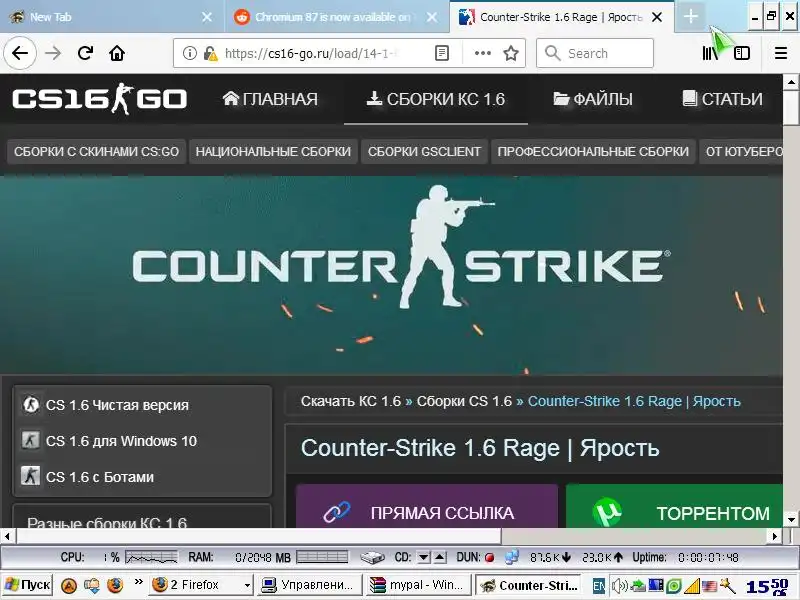Click Разные сборки КС 1.6 heading
Image resolution: width=800 pixels, height=600 pixels.
pos(107,521)
